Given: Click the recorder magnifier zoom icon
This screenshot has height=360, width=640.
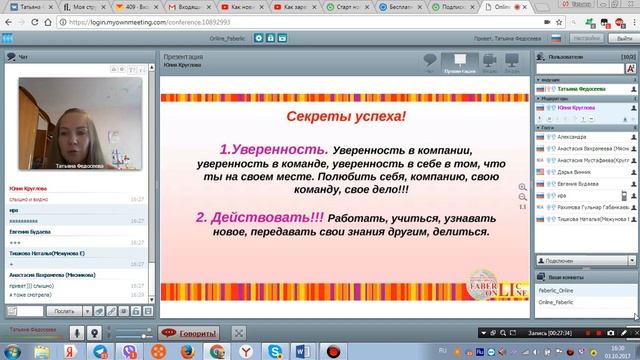Looking at the screenshot, I should [x=503, y=333].
